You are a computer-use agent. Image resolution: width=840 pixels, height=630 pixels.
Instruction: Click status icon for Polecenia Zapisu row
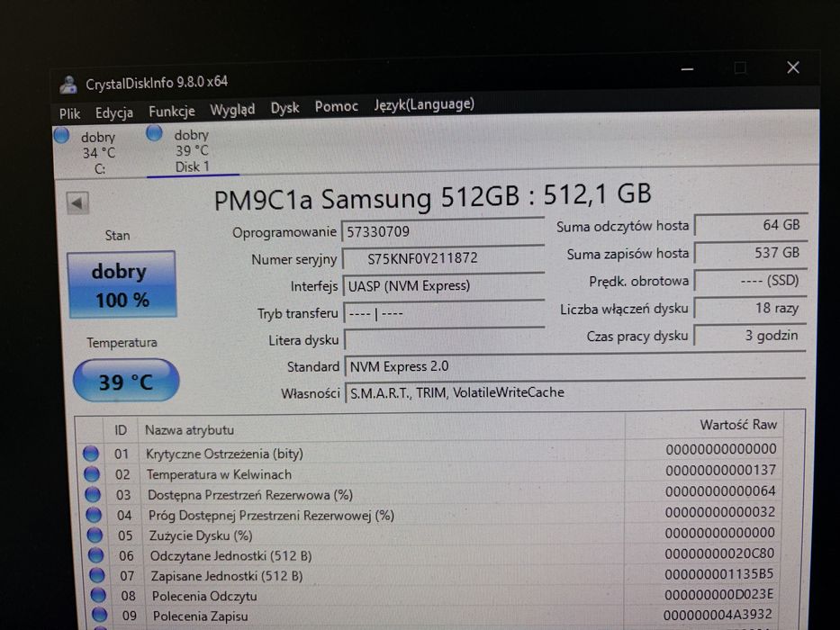99,615
